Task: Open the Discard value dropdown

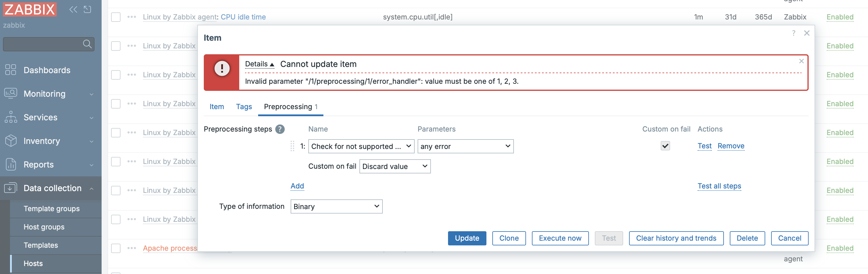Action: pyautogui.click(x=395, y=166)
